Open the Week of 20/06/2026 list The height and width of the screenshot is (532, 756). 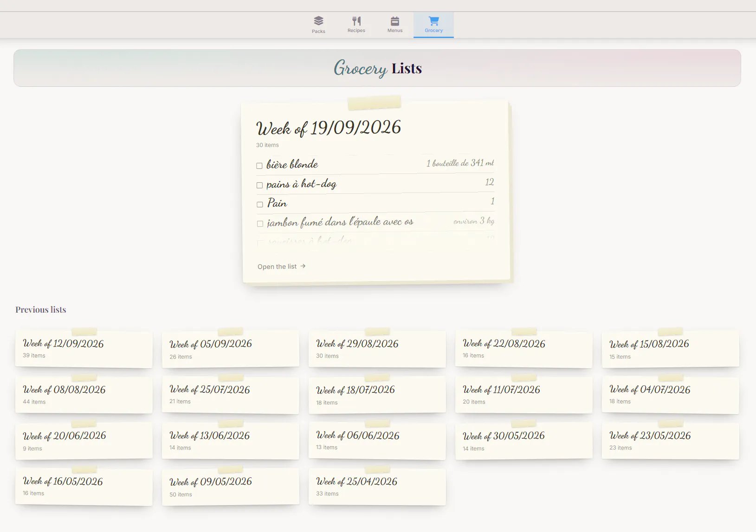pyautogui.click(x=84, y=441)
